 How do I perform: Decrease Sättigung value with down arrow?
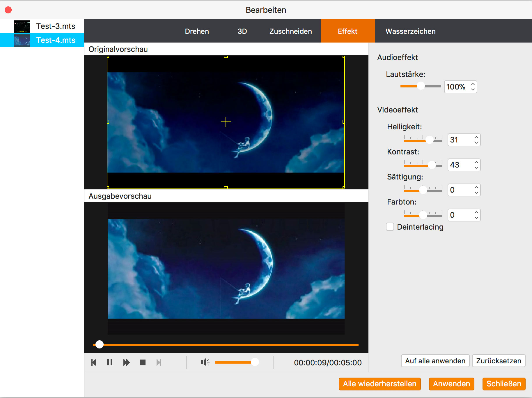476,193
